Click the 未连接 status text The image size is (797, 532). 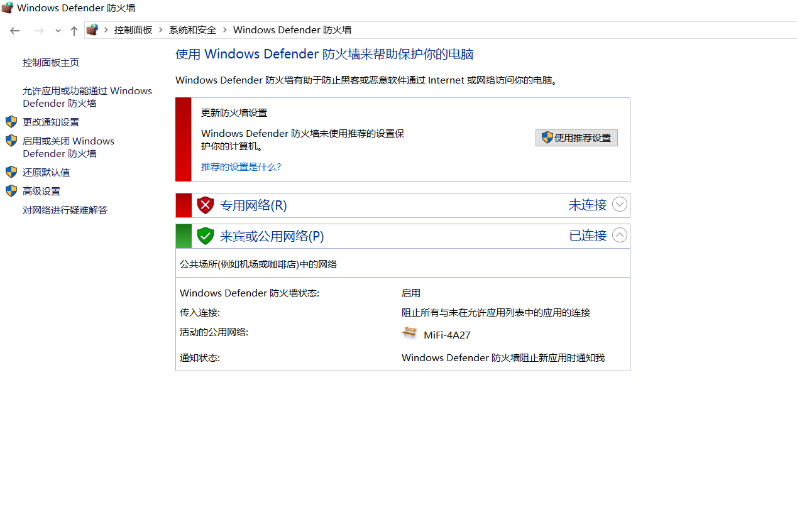pos(588,205)
